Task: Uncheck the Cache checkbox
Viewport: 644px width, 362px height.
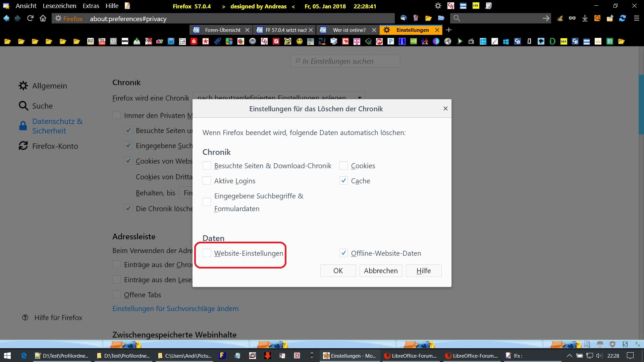Action: coord(343,181)
